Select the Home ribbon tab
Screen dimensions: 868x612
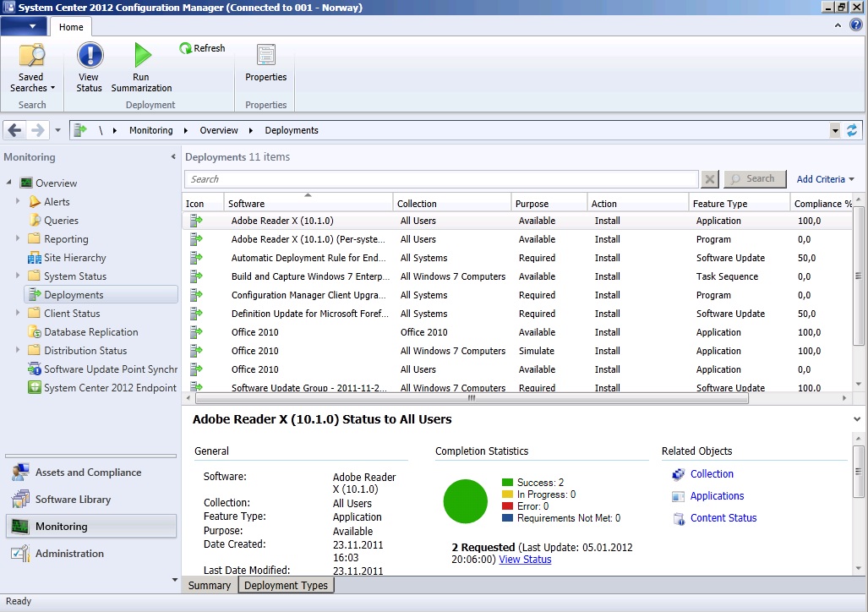(71, 26)
